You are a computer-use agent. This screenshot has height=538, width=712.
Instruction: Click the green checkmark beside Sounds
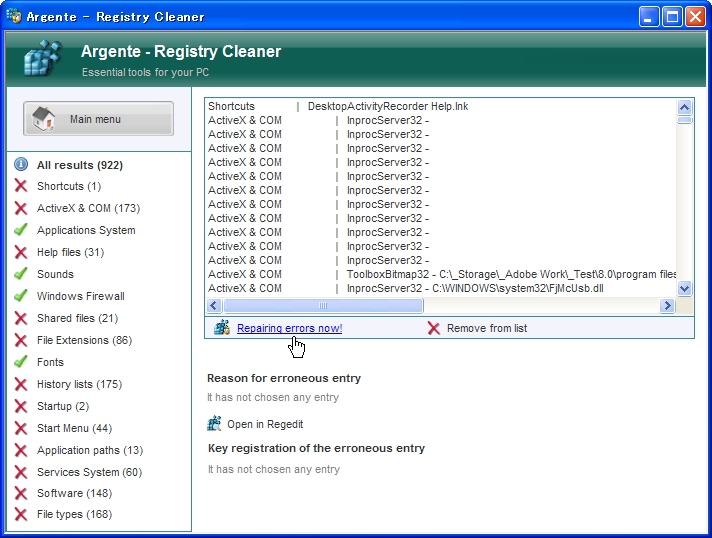[21, 274]
